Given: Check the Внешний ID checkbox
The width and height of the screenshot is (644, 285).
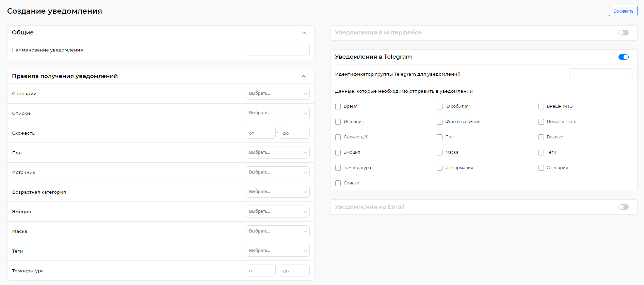Looking at the screenshot, I should (541, 106).
